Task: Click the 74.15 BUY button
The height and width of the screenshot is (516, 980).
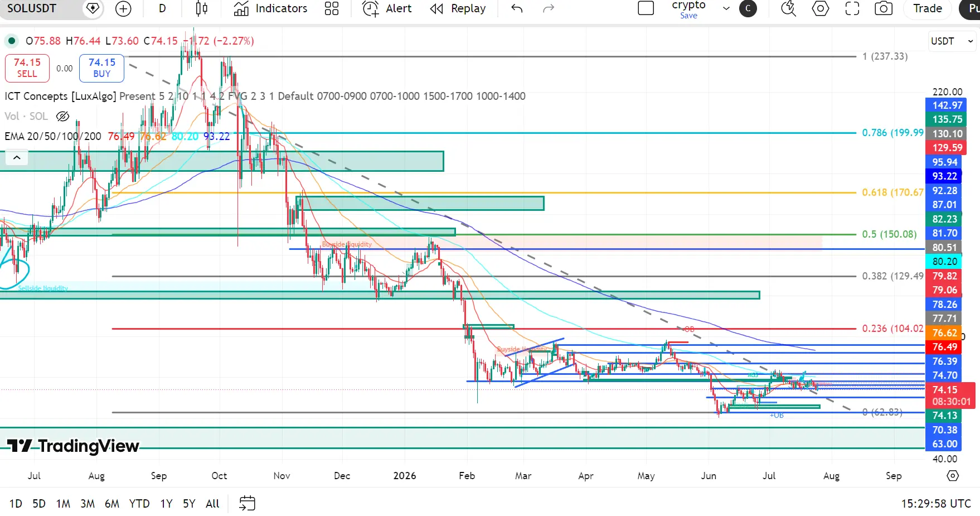Action: click(x=101, y=68)
